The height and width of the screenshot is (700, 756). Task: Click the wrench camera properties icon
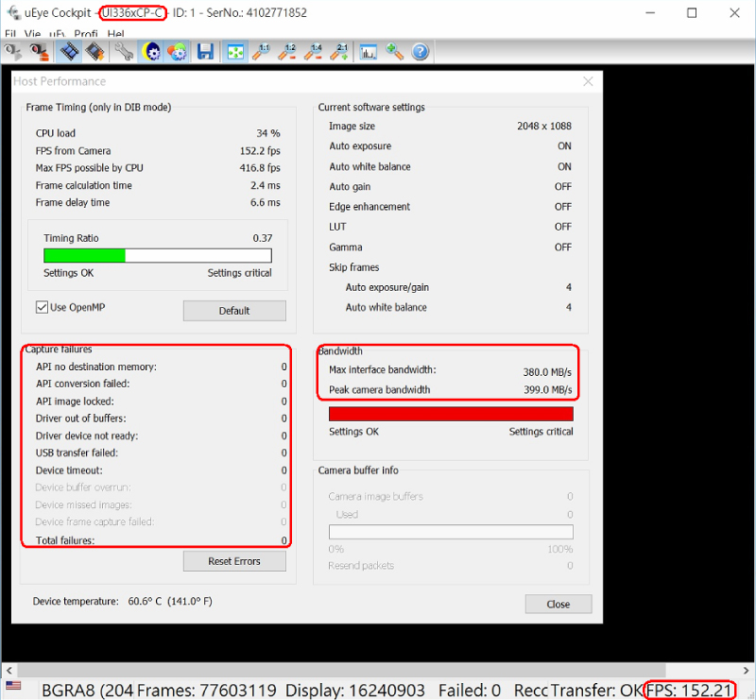pyautogui.click(x=125, y=52)
